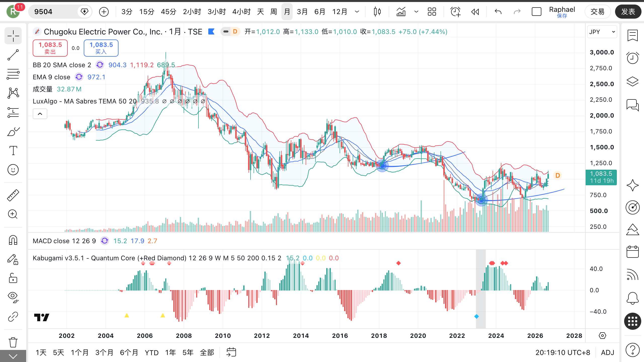The image size is (644, 362).
Task: Open the JPY currency dropdown
Action: tap(602, 32)
